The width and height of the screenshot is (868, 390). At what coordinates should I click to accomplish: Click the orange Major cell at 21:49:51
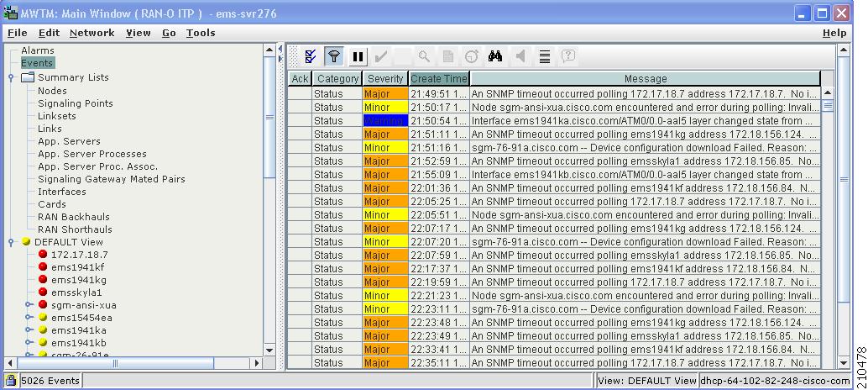click(385, 93)
